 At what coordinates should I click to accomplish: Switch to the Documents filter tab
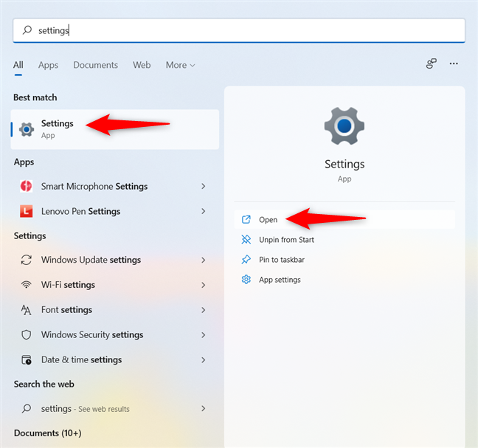tap(95, 65)
